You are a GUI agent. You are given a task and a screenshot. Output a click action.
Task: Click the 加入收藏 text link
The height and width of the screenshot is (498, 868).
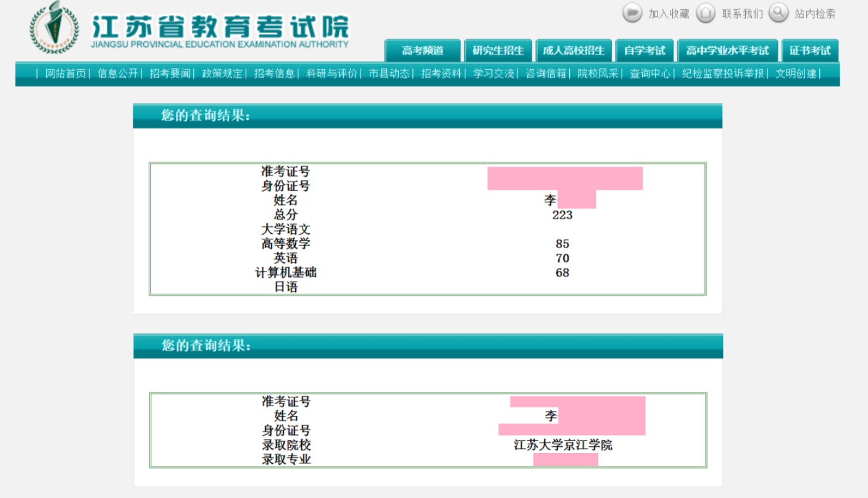coord(669,14)
